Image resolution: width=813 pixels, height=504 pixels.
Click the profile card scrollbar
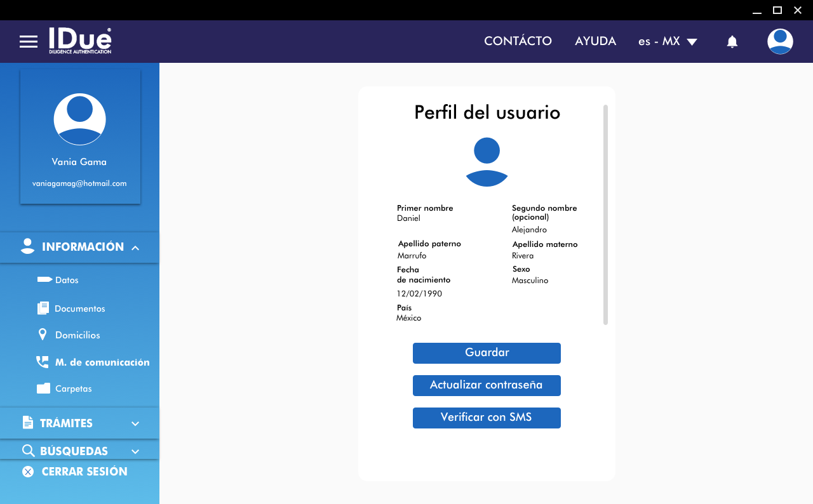(605, 215)
